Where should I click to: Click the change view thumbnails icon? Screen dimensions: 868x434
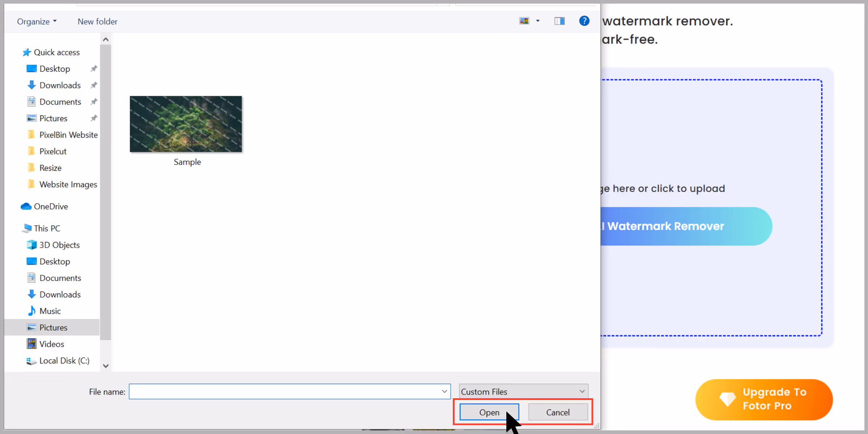524,21
